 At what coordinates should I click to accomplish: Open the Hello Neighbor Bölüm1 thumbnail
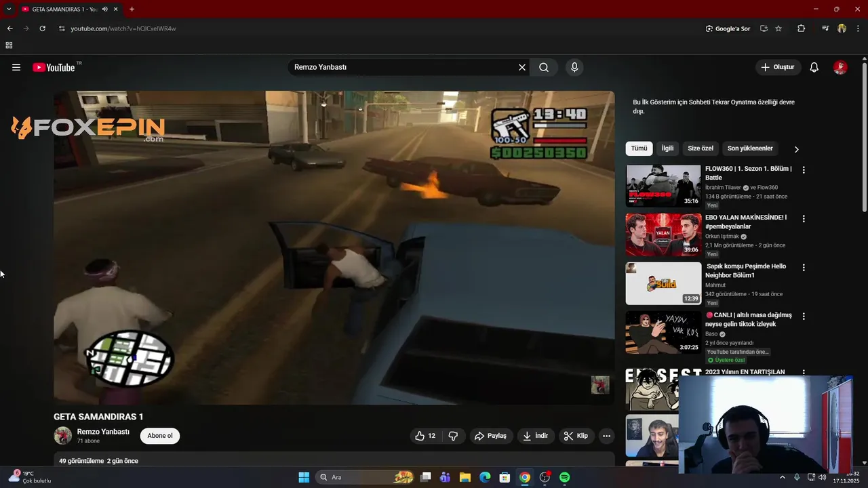click(663, 283)
